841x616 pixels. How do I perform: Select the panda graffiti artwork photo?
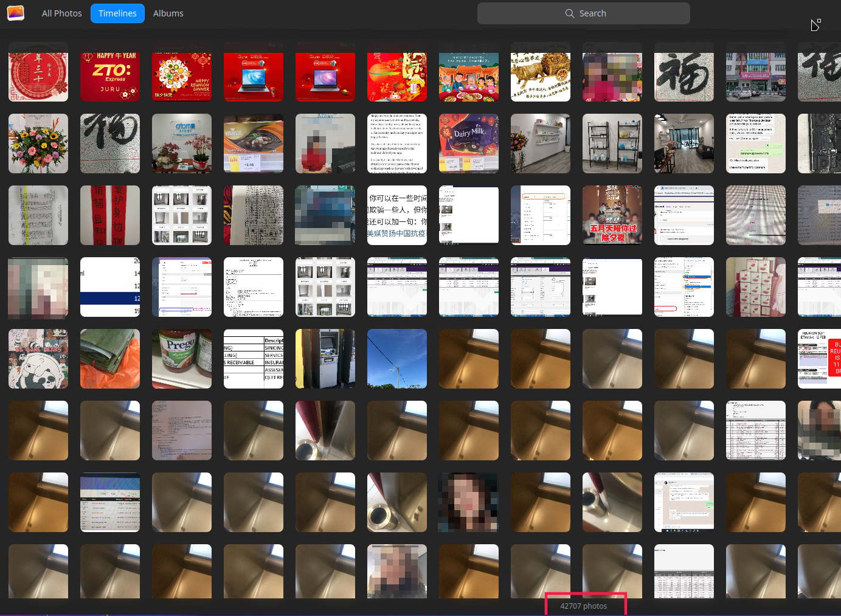point(38,359)
